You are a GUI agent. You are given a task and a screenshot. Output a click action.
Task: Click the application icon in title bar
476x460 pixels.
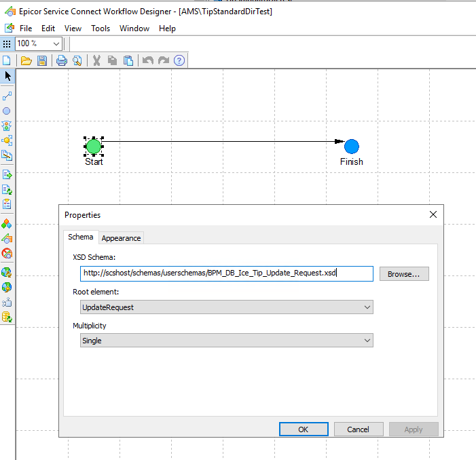point(10,12)
